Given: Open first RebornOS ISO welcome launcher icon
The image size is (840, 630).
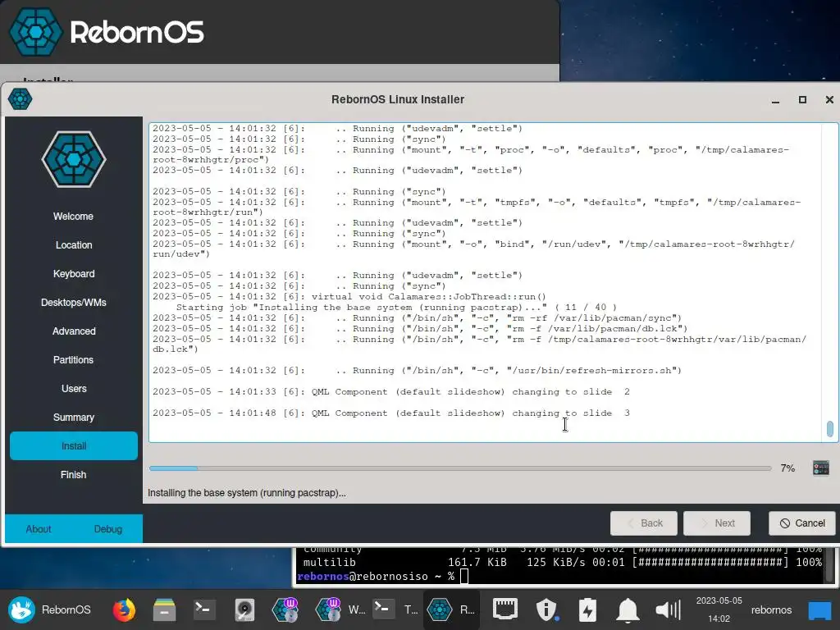Looking at the screenshot, I should [x=285, y=609].
